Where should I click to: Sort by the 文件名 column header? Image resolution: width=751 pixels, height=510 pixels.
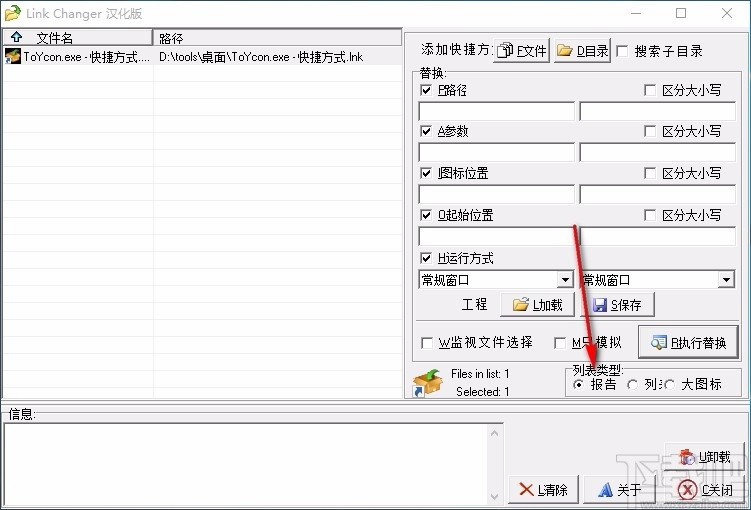78,38
